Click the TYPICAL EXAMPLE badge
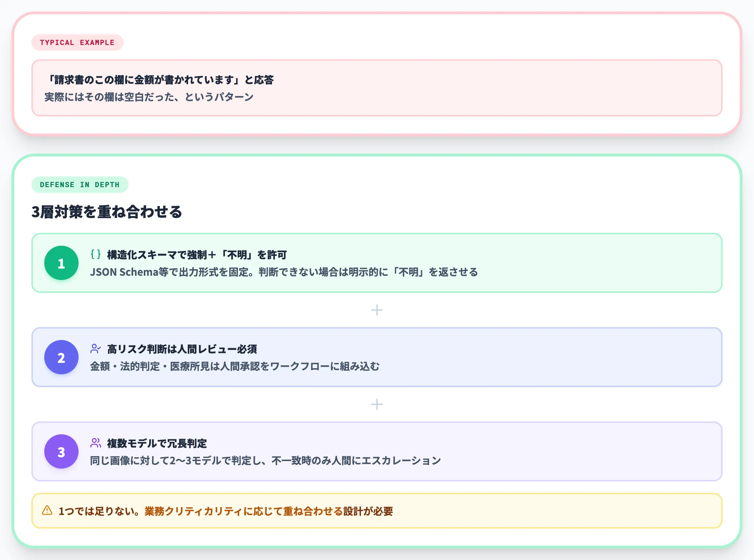The width and height of the screenshot is (754, 560). [x=77, y=42]
